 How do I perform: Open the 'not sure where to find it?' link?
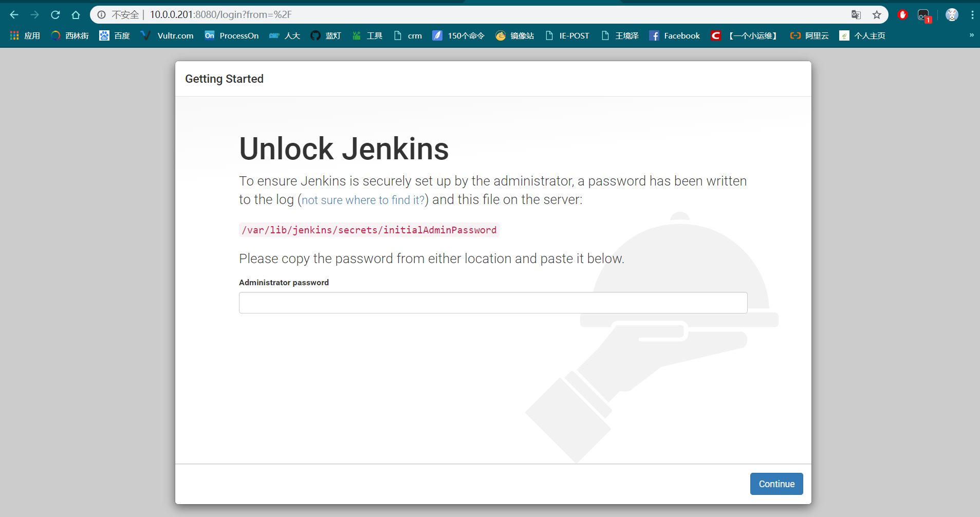(363, 200)
